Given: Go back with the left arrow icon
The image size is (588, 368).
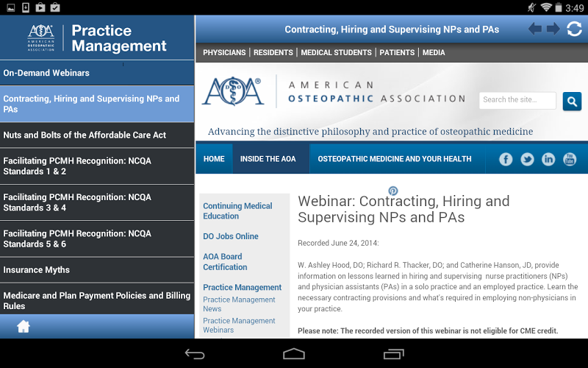Looking at the screenshot, I should coord(535,29).
